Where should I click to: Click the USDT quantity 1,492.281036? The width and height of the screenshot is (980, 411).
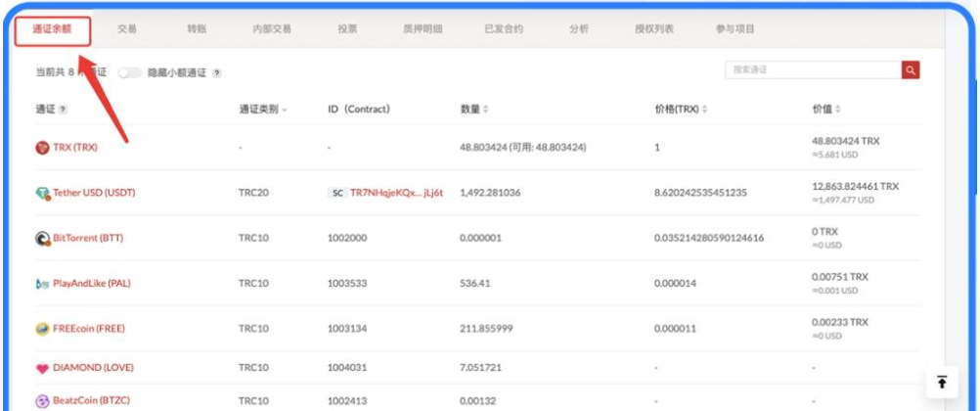489,193
